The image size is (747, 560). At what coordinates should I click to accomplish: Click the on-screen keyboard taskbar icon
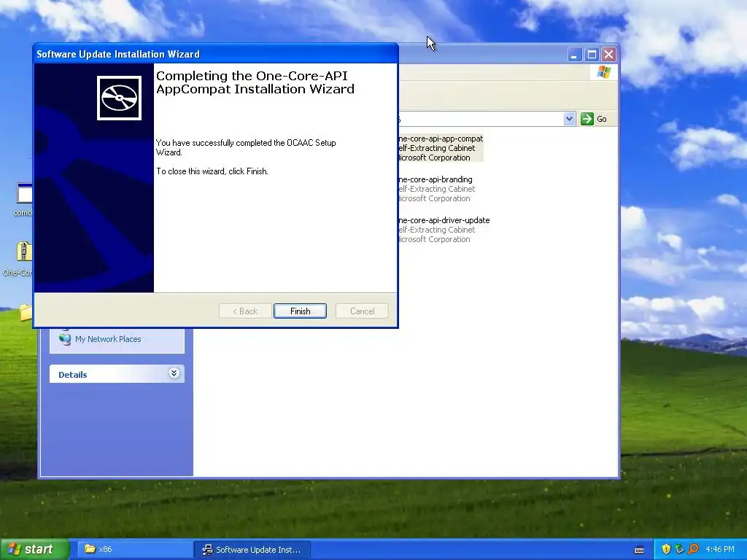point(639,550)
